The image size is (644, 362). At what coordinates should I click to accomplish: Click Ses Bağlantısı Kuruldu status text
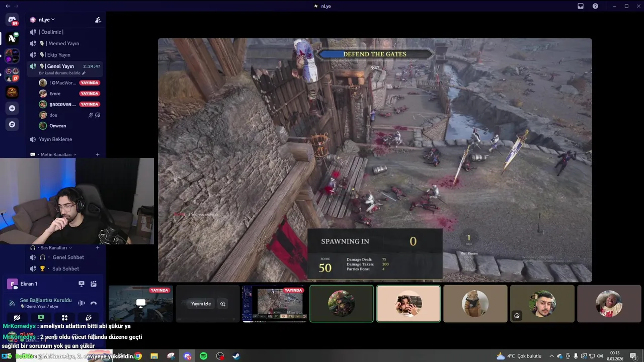46,300
